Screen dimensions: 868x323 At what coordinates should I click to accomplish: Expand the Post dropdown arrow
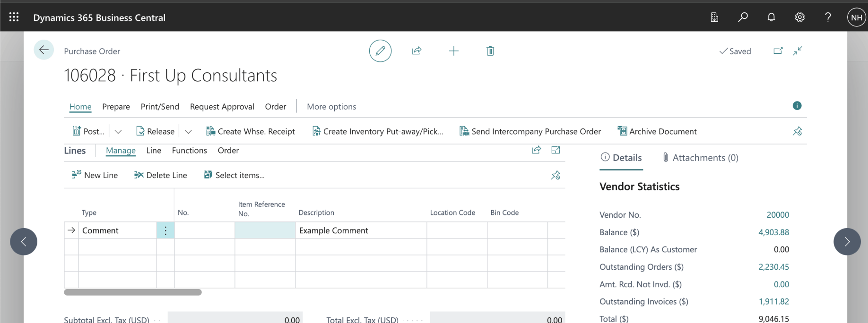[118, 132]
